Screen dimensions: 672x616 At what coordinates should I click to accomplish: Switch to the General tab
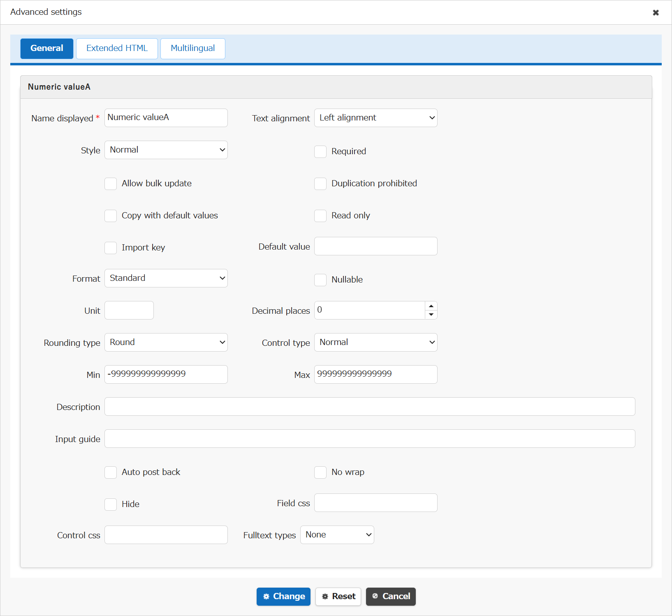(47, 49)
